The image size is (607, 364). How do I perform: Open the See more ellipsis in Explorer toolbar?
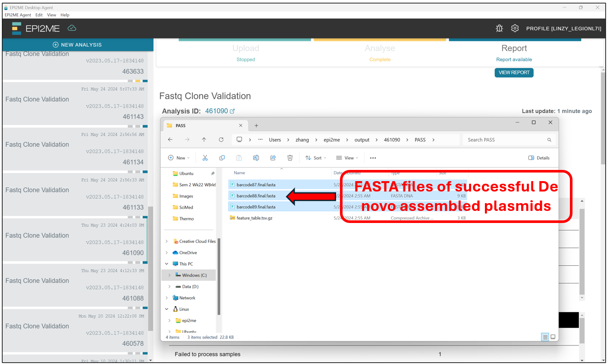coord(373,158)
